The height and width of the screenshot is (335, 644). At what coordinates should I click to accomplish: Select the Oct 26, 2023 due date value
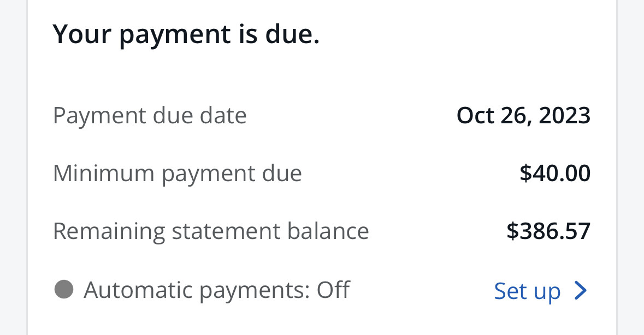[x=523, y=116]
